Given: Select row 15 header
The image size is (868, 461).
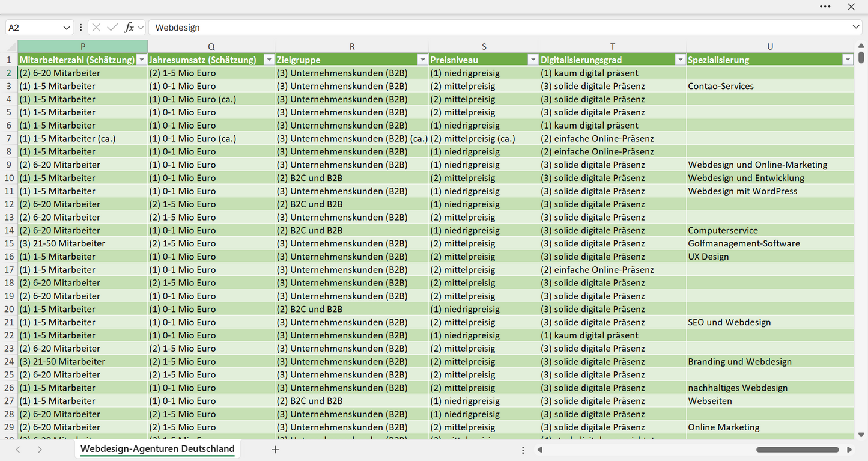Looking at the screenshot, I should coord(9,243).
